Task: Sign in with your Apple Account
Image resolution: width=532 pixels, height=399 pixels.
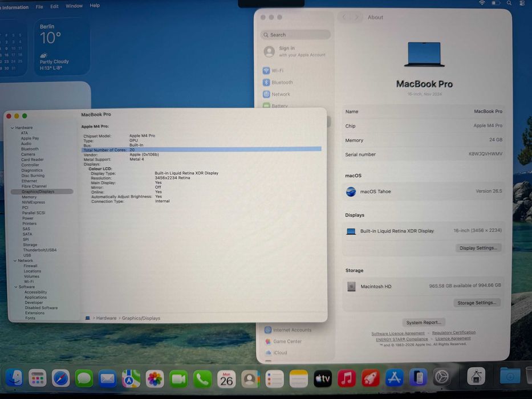Action: (x=294, y=51)
